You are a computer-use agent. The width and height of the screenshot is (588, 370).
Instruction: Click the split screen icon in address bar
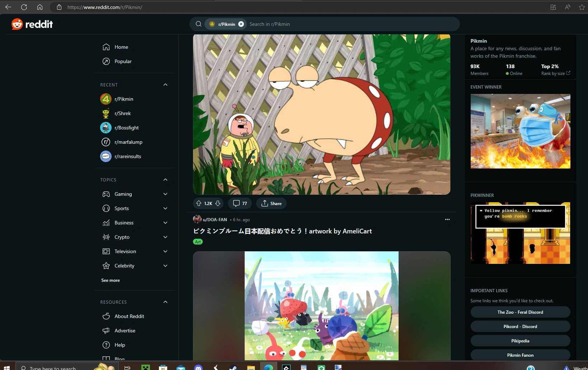(553, 7)
